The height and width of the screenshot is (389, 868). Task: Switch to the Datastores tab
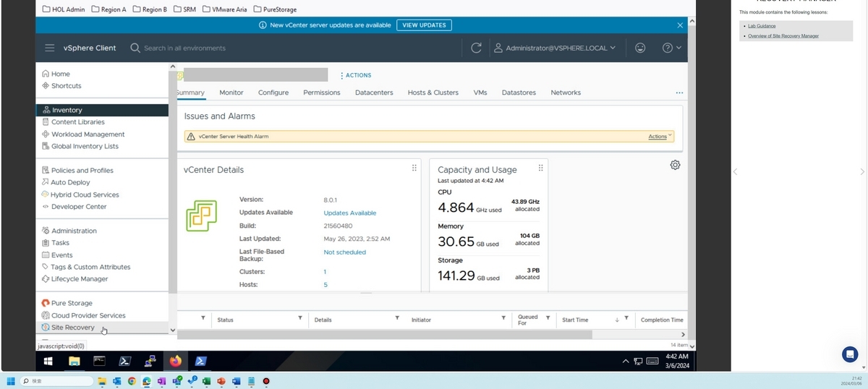point(519,93)
